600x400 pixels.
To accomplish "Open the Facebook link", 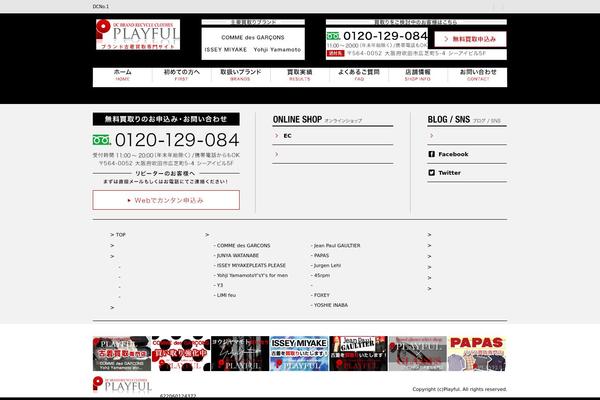I will [453, 154].
